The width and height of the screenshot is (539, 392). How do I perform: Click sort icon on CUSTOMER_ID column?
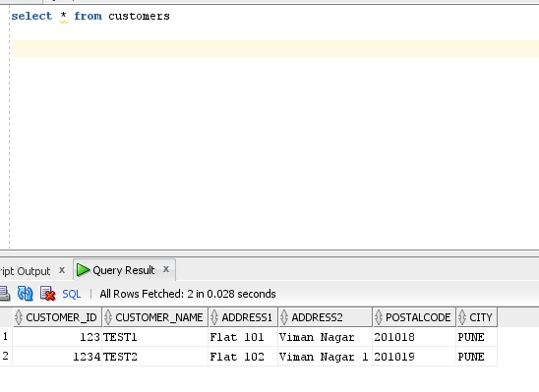coord(19,317)
